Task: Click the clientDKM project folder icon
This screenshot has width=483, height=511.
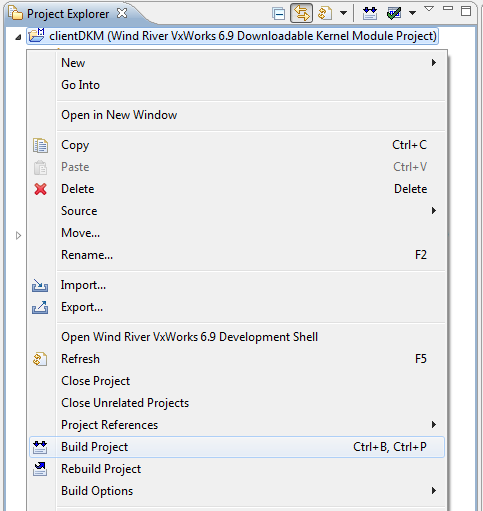Action: 36,35
